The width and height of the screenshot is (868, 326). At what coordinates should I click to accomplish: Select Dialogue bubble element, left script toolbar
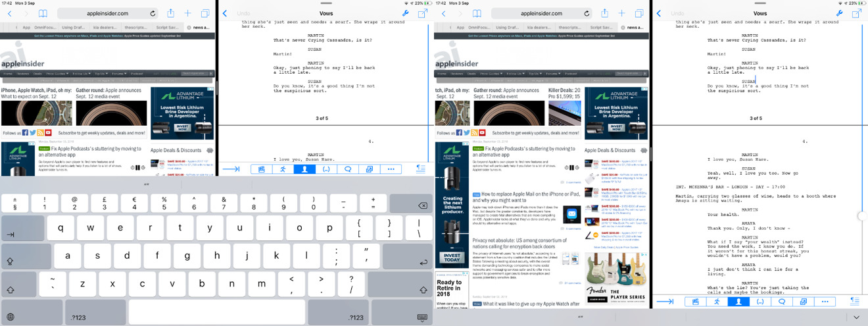pos(348,169)
